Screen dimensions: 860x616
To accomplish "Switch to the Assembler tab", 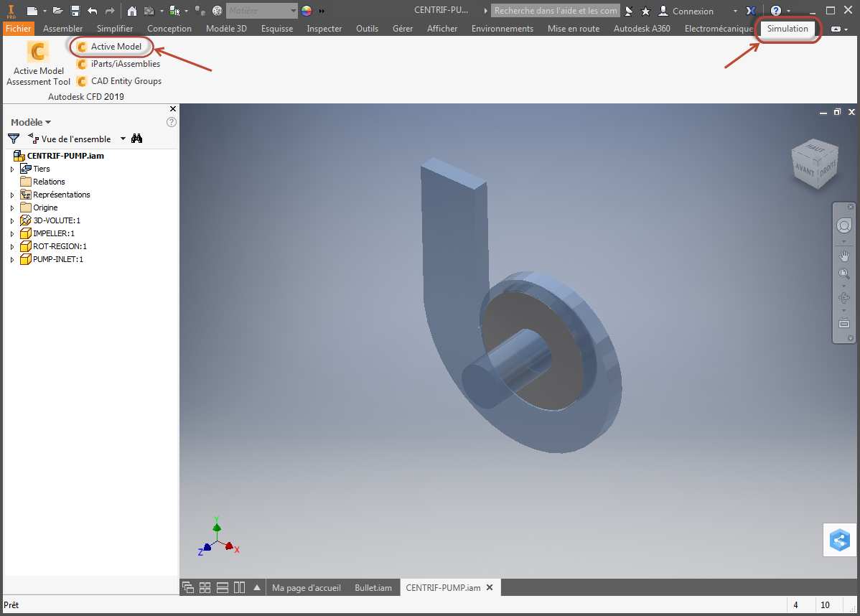I will pyautogui.click(x=62, y=29).
